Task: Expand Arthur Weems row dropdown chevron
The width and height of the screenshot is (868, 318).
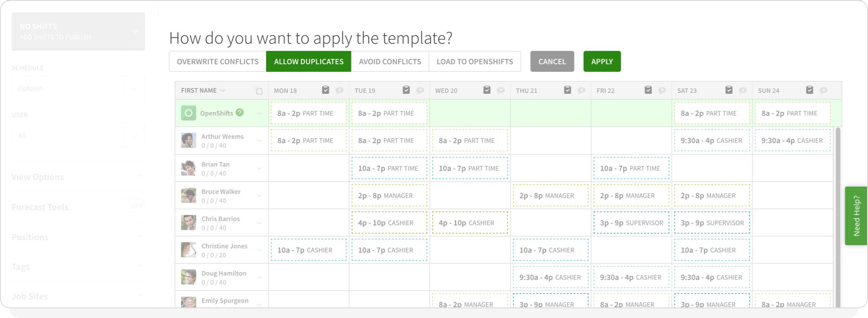Action: click(x=259, y=141)
